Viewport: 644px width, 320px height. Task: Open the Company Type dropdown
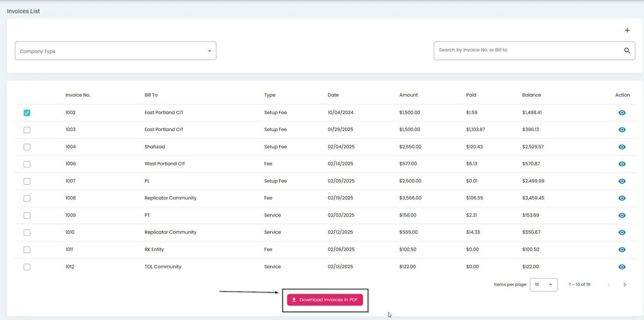[115, 51]
